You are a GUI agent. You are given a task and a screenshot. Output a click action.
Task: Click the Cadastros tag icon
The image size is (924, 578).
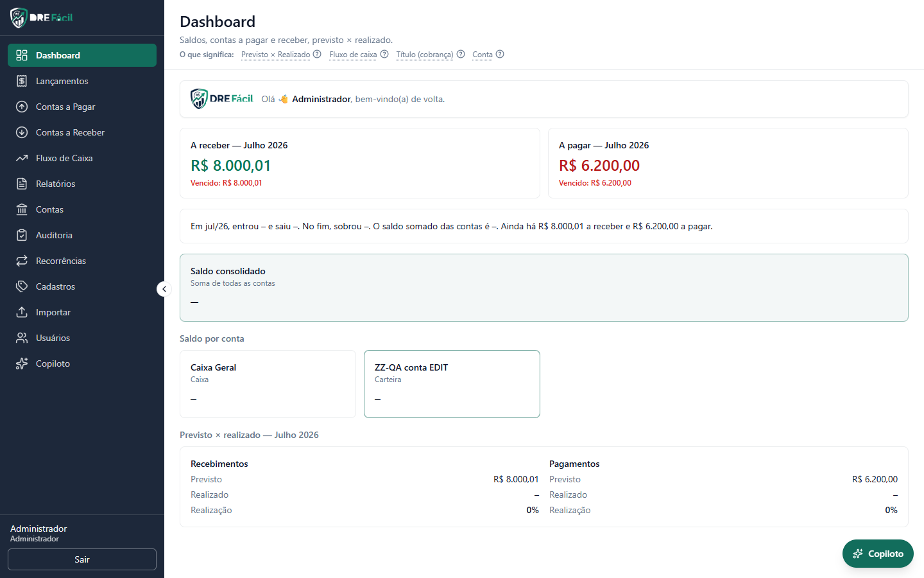tap(22, 286)
